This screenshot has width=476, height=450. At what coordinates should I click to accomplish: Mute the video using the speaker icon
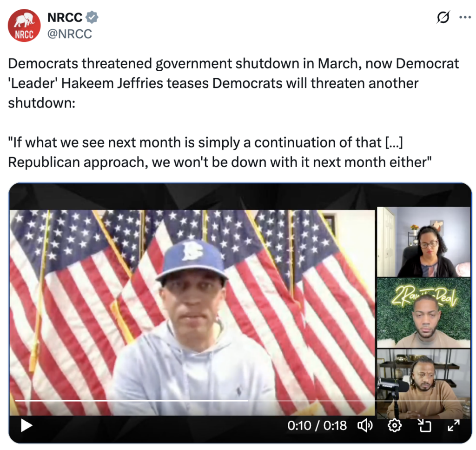pos(365,425)
